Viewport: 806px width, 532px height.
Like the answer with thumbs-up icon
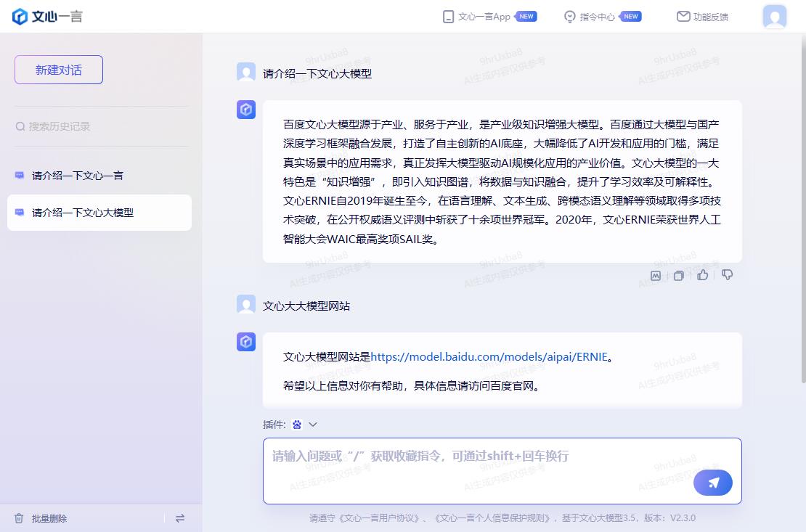click(x=703, y=275)
